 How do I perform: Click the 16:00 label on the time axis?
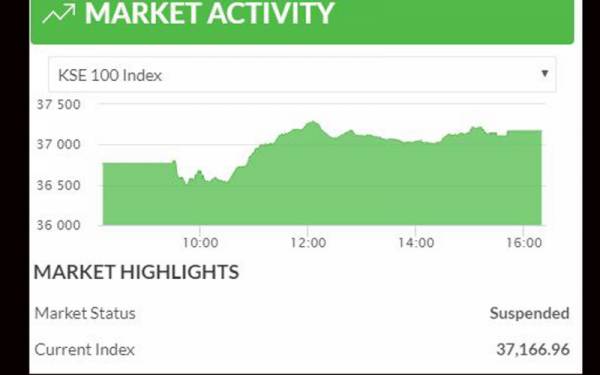(x=524, y=243)
